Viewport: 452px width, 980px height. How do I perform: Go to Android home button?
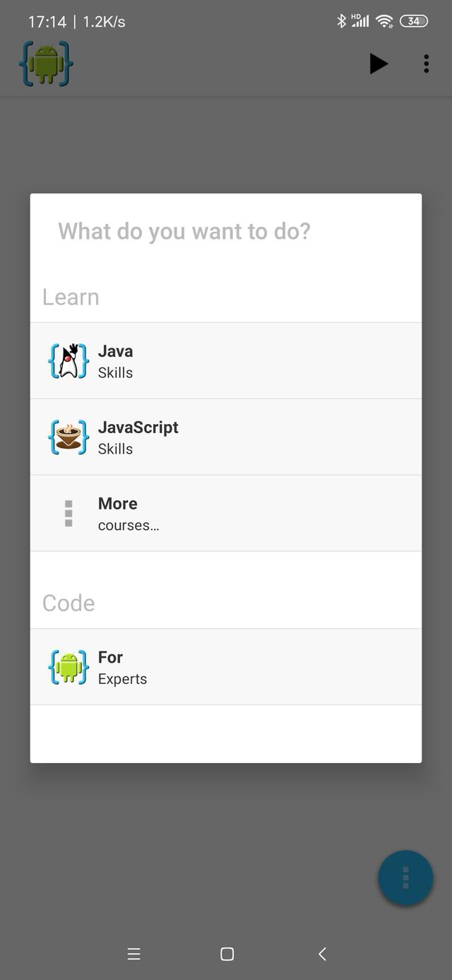pyautogui.click(x=227, y=954)
